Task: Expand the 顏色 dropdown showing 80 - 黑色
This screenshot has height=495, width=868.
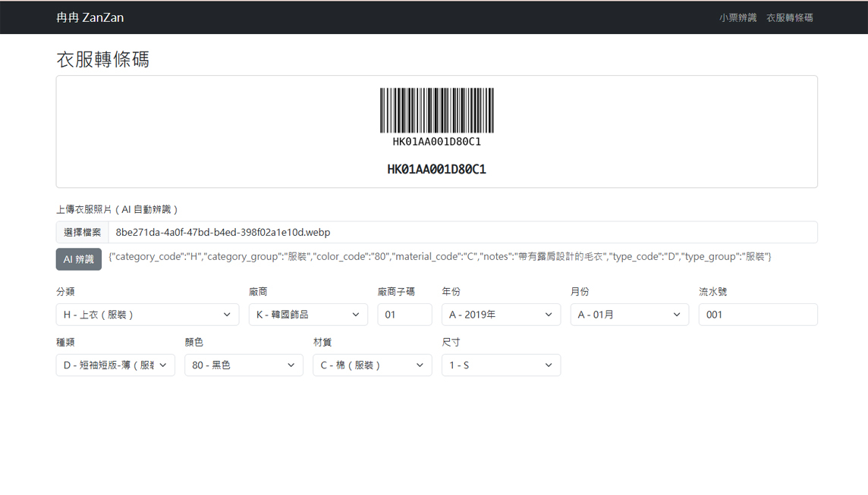Action: pos(244,365)
